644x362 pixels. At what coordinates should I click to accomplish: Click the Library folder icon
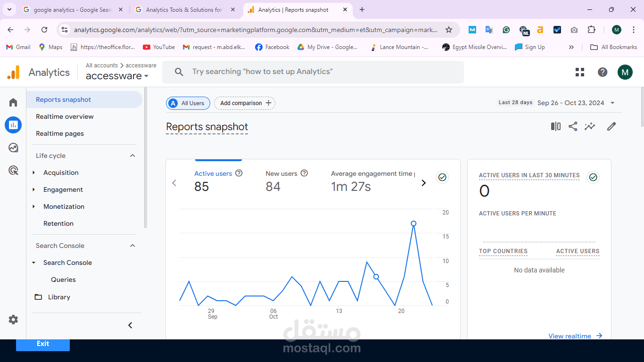[x=38, y=297]
